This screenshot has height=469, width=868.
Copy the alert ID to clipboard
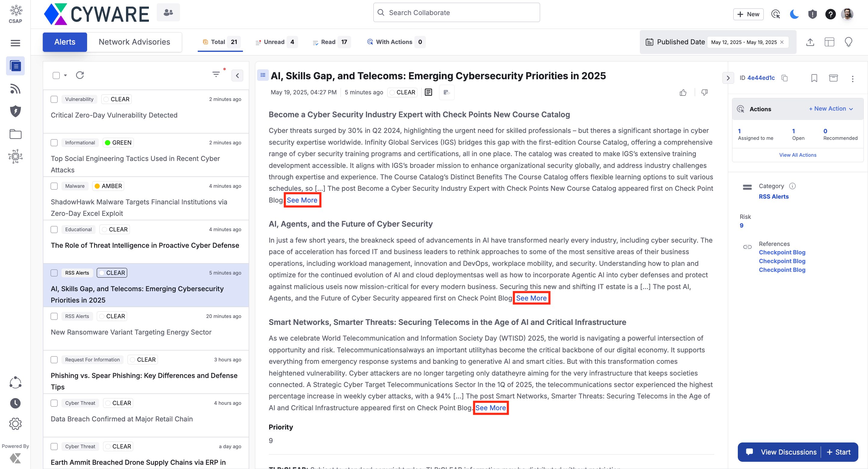tap(785, 78)
